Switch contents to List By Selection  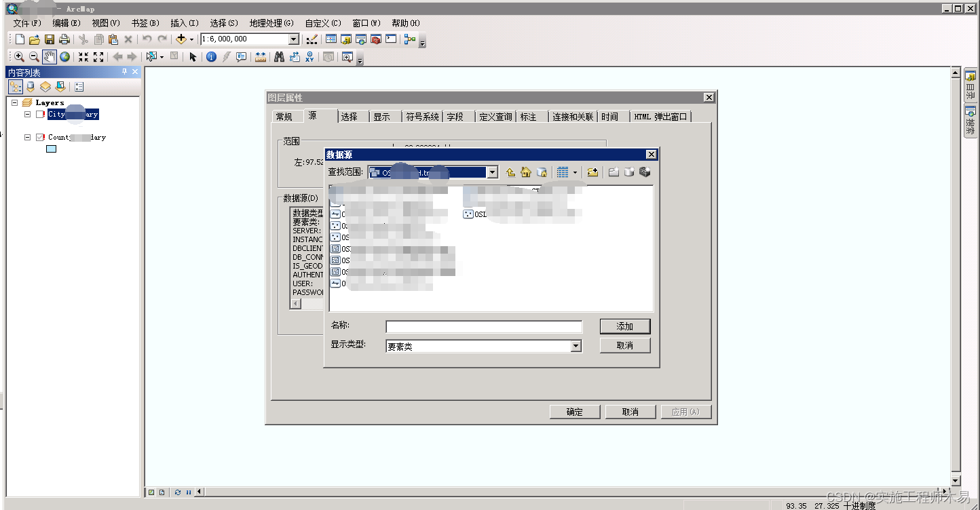click(x=60, y=87)
